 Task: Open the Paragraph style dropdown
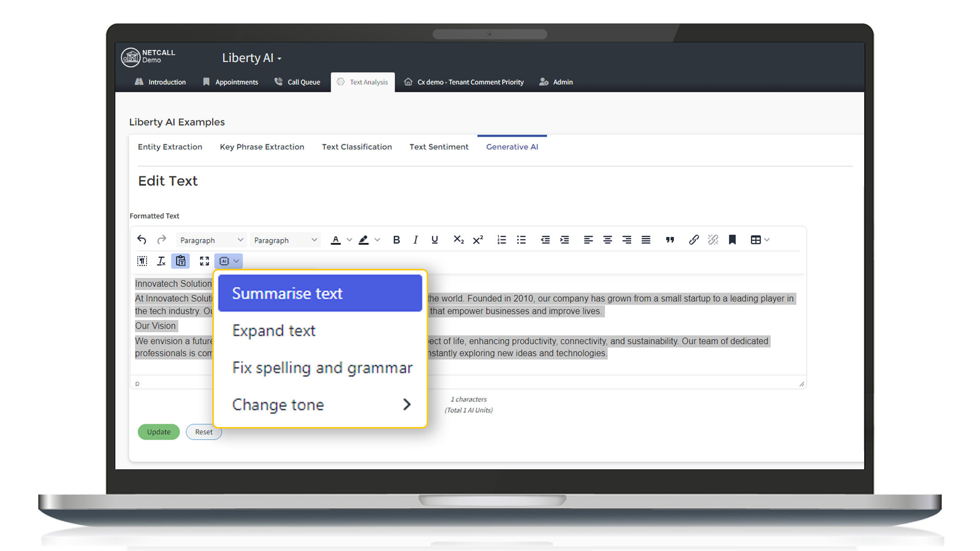tap(211, 239)
